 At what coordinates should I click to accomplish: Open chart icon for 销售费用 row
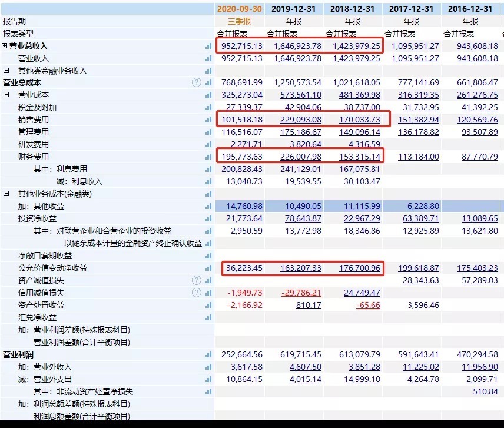208,120
